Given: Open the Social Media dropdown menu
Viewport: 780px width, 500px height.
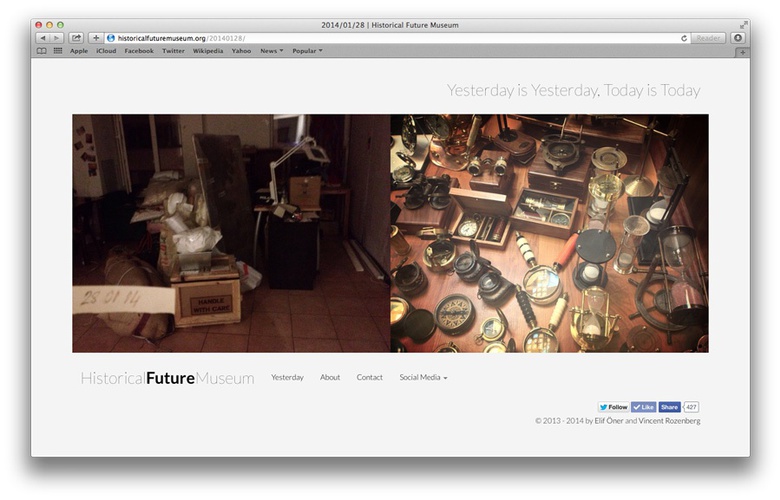Looking at the screenshot, I should 423,378.
